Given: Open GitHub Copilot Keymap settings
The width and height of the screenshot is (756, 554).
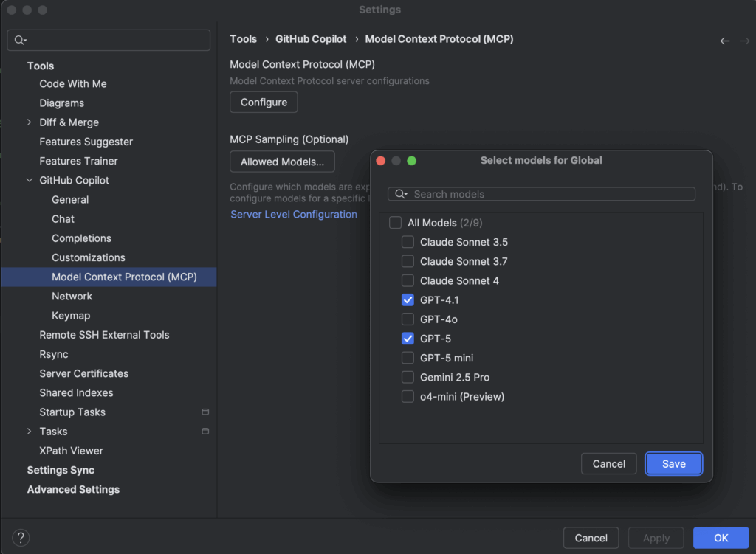Looking at the screenshot, I should 71,316.
